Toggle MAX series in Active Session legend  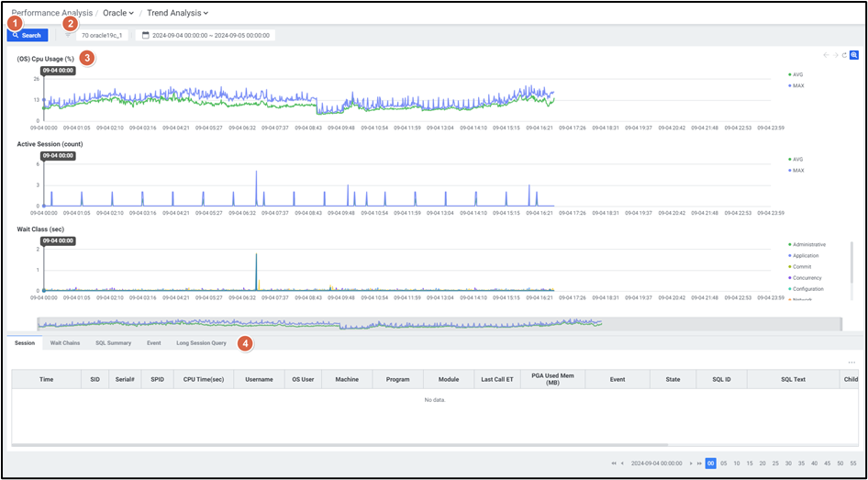click(x=797, y=170)
